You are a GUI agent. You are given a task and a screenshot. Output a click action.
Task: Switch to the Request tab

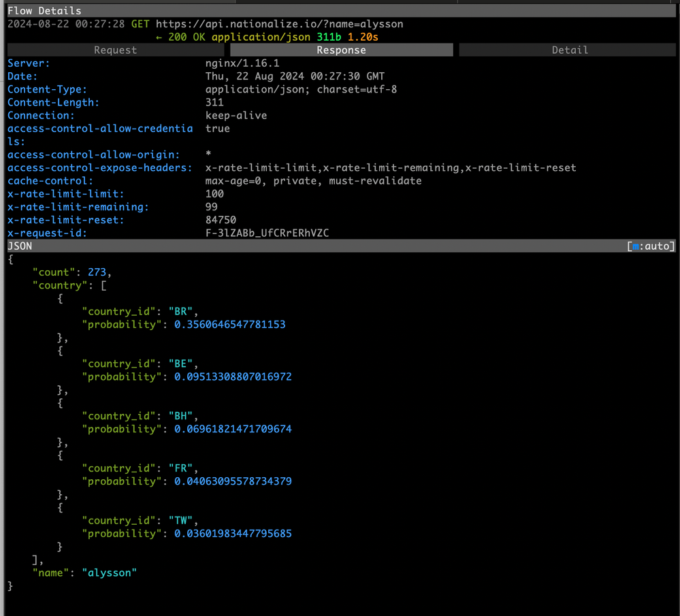[x=115, y=50]
